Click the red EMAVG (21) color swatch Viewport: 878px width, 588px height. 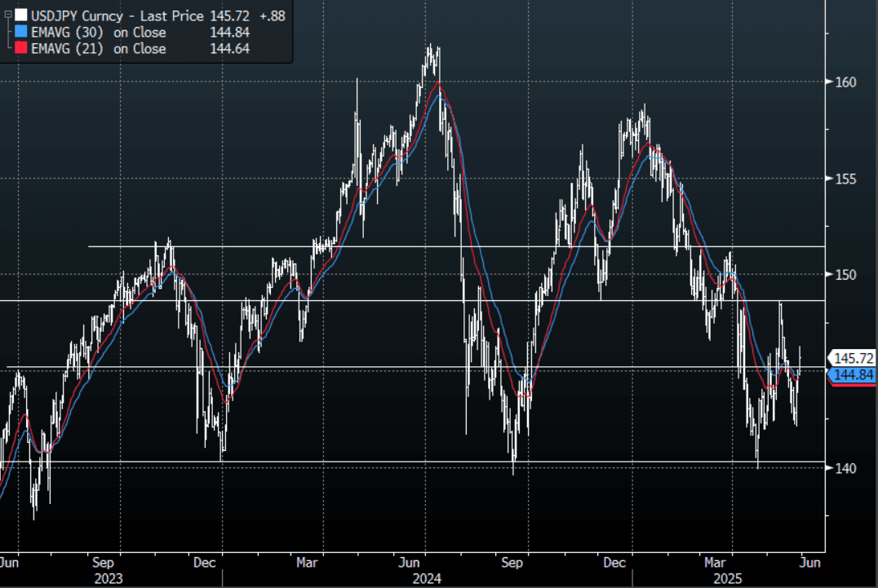[x=20, y=49]
